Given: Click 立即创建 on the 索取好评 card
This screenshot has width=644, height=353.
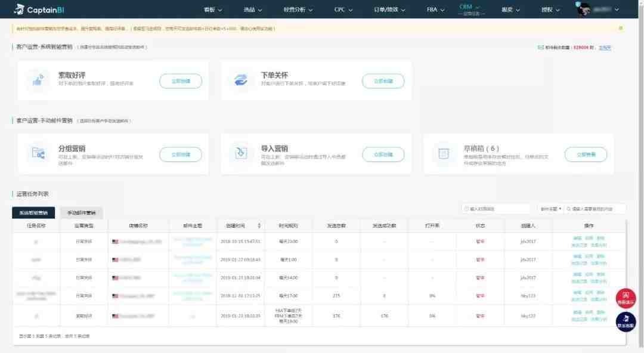Looking at the screenshot, I should tap(181, 81).
